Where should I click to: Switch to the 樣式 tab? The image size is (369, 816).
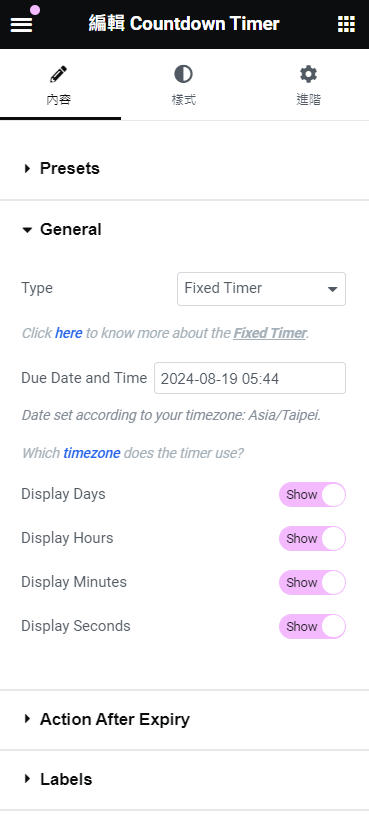[183, 99]
